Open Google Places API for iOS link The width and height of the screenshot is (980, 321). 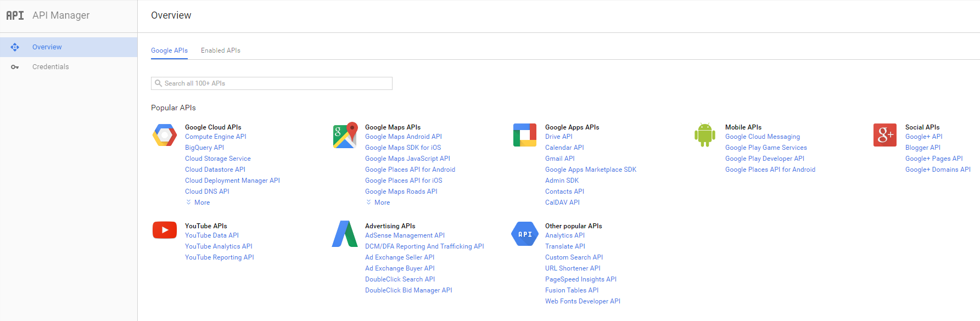[x=404, y=181]
